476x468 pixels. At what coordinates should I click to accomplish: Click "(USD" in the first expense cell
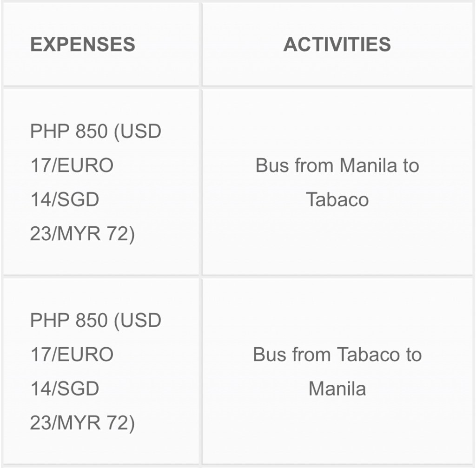138,132
